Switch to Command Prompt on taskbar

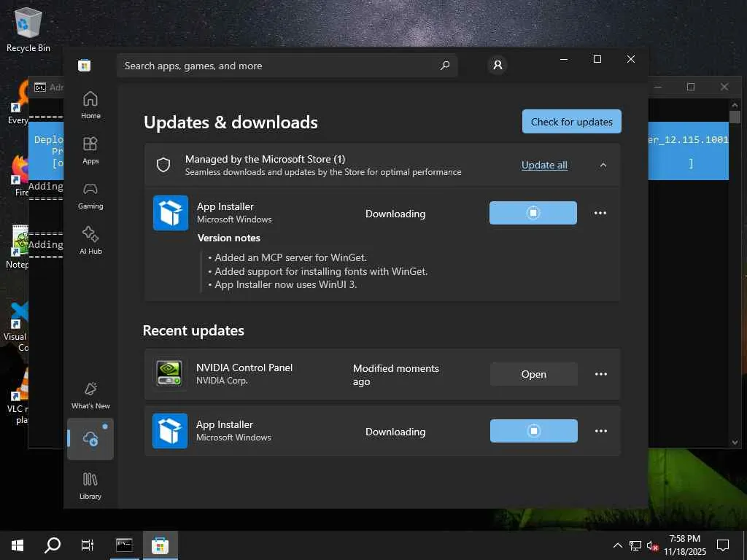tap(124, 545)
